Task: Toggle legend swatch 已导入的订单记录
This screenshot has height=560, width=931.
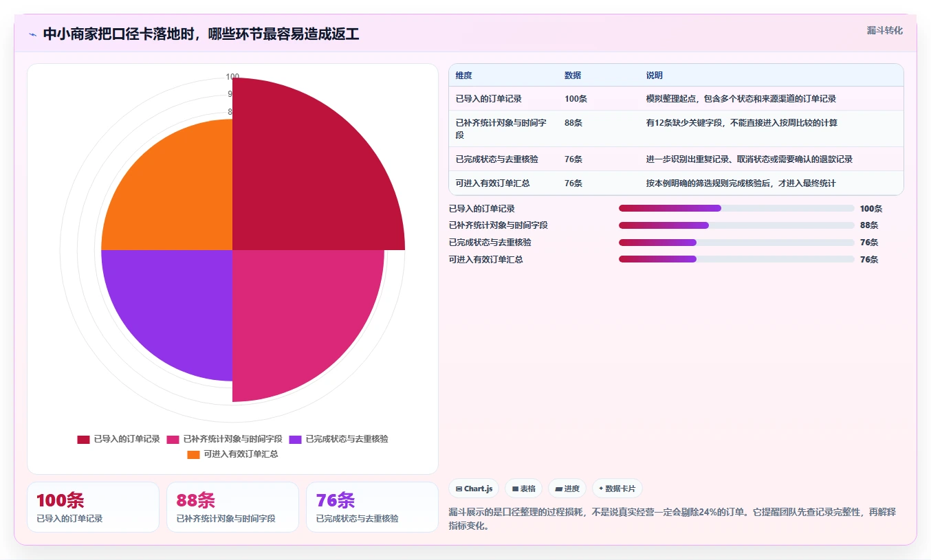Action: [83, 439]
